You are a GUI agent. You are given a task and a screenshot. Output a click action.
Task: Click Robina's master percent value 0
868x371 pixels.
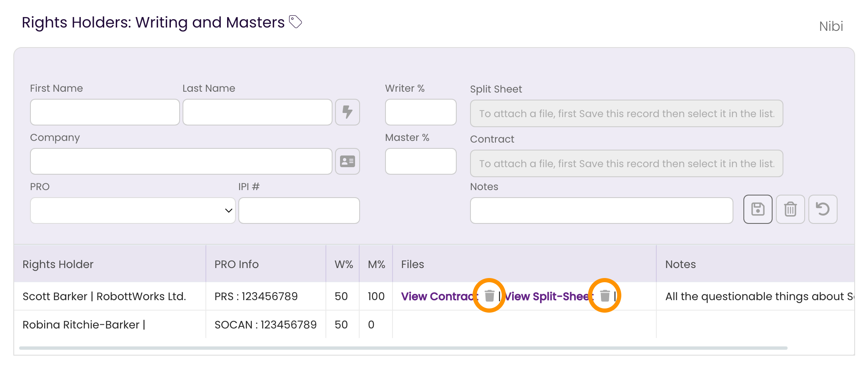click(371, 325)
